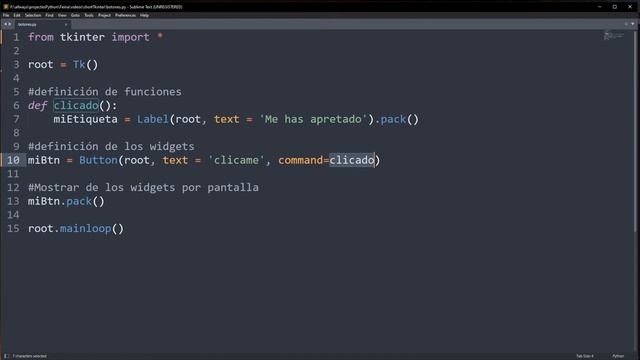Screen dimensions: 640x360
Task: Open the Find menu
Action: coord(49,15)
